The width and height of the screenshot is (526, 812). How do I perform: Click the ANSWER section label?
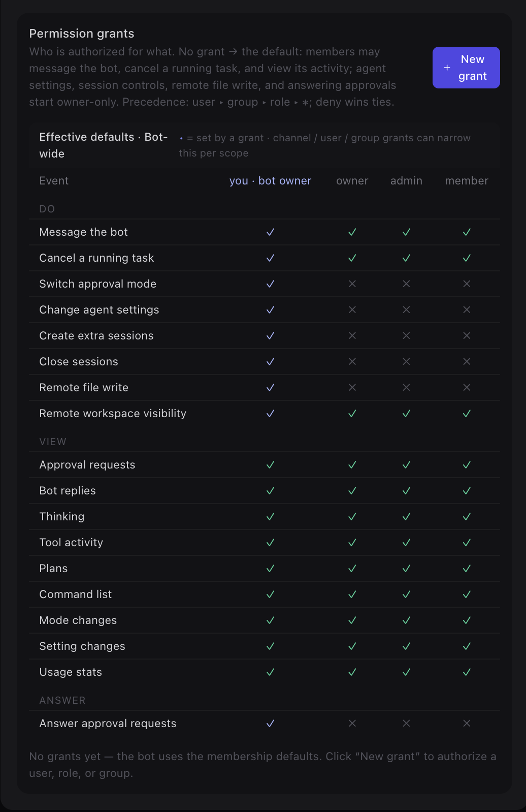tap(62, 700)
